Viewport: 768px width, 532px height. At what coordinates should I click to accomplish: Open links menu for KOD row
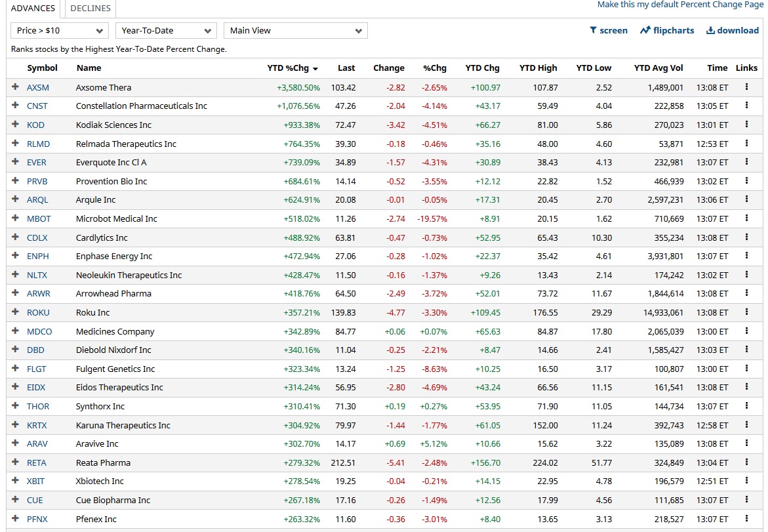746,125
